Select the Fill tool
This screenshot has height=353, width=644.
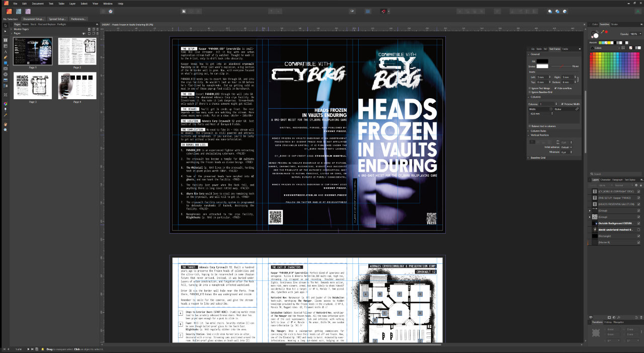pos(6,104)
